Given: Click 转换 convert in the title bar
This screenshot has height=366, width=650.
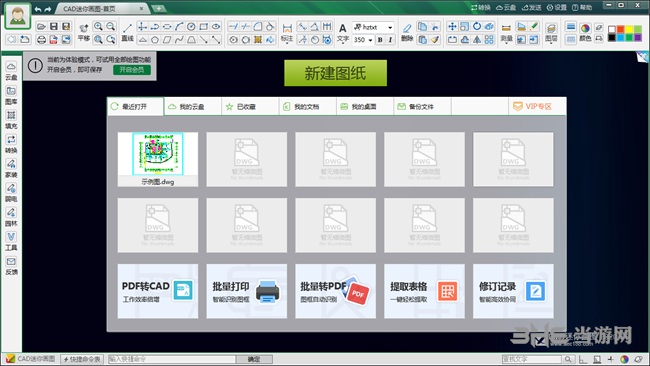Looking at the screenshot, I should pyautogui.click(x=480, y=7).
